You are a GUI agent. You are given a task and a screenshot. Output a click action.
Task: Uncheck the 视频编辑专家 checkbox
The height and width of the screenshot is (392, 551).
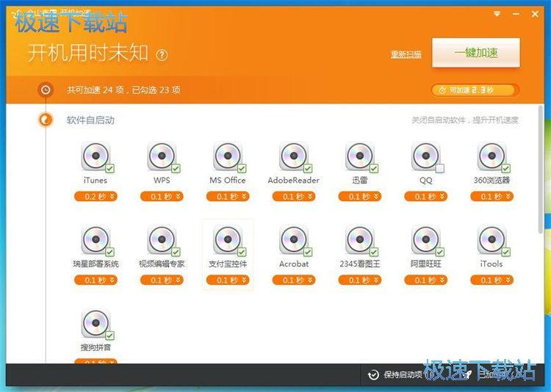[x=176, y=253]
